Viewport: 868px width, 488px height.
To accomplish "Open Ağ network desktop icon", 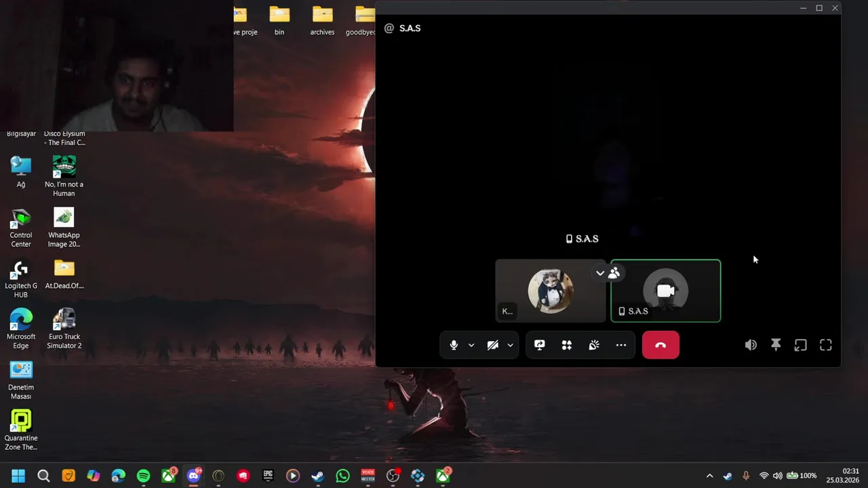I will [21, 171].
